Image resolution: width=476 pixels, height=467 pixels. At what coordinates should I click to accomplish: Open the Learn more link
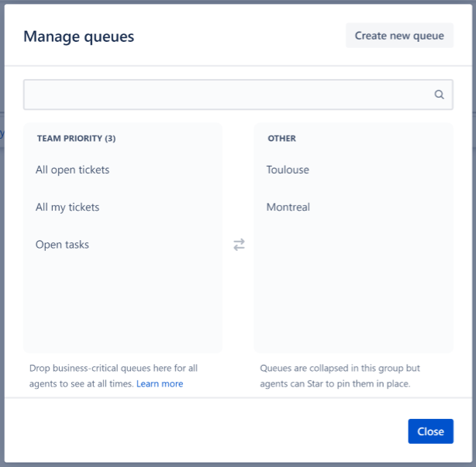[160, 384]
